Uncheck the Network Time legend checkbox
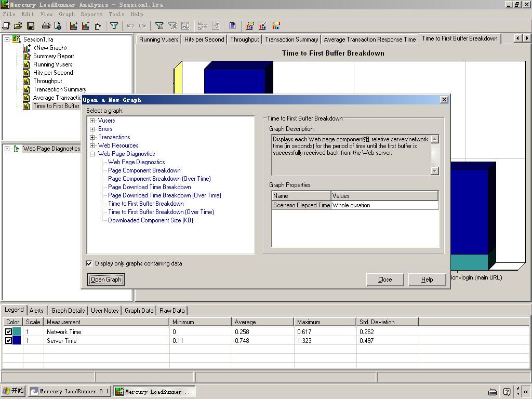 (x=8, y=332)
